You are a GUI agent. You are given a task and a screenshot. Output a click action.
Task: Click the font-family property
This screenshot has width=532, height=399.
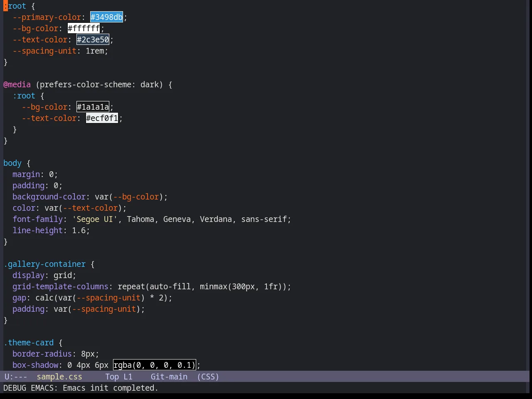(x=37, y=219)
